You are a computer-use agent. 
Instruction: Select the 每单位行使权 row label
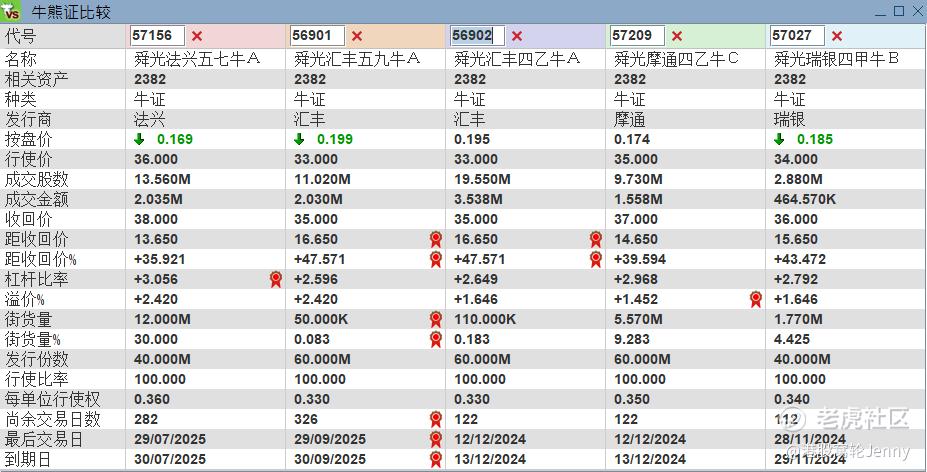(53, 399)
